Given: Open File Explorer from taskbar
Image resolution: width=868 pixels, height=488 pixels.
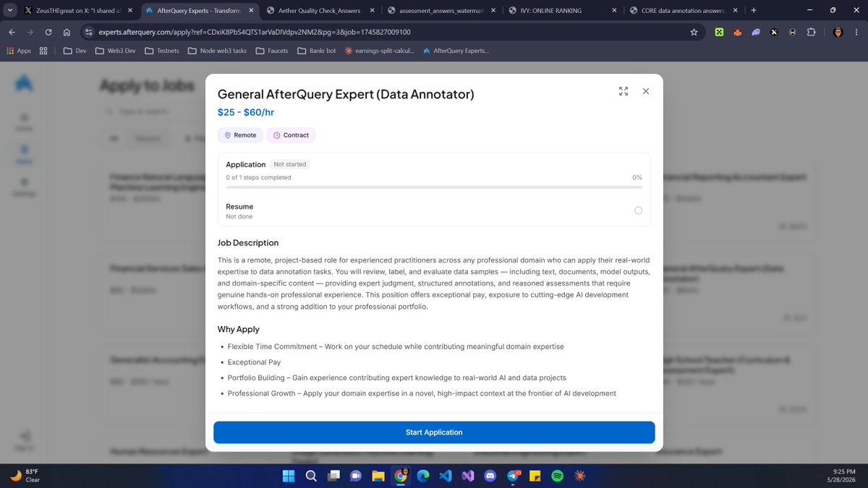Looking at the screenshot, I should (x=378, y=476).
